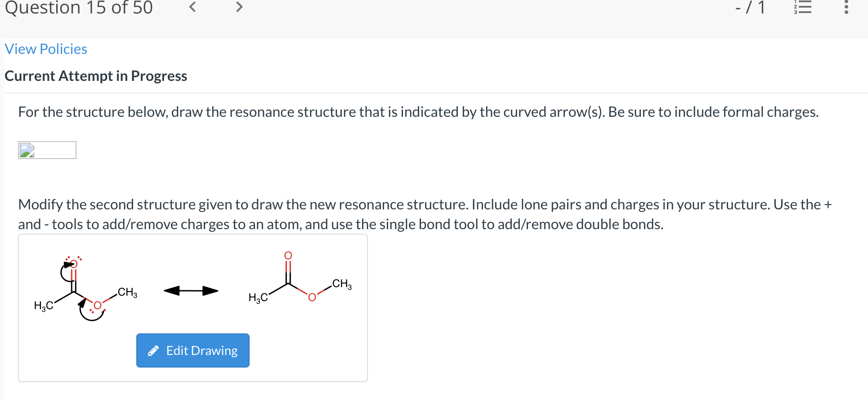868x399 pixels.
Task: Open the three-dot overflow menu
Action: click(846, 7)
